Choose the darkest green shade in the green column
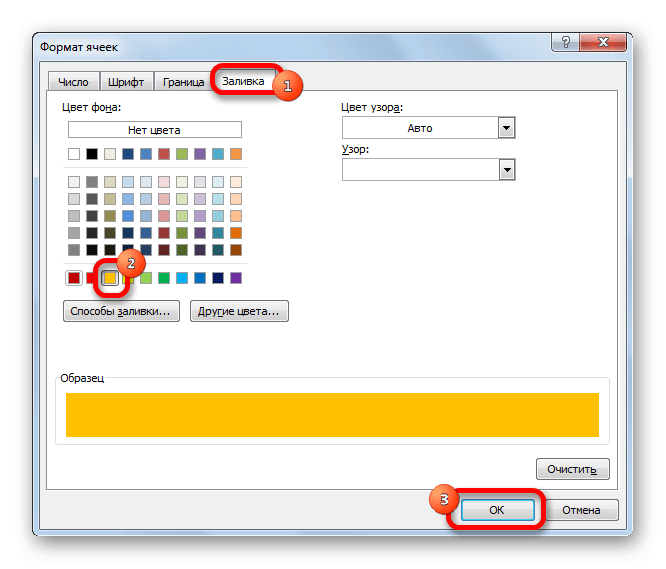The width and height of the screenshot is (666, 569). click(x=182, y=250)
